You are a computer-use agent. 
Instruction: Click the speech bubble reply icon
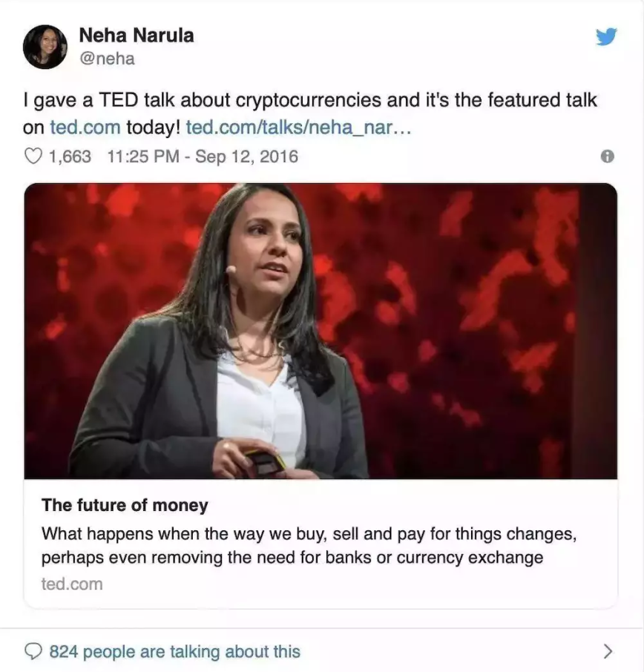(x=33, y=651)
